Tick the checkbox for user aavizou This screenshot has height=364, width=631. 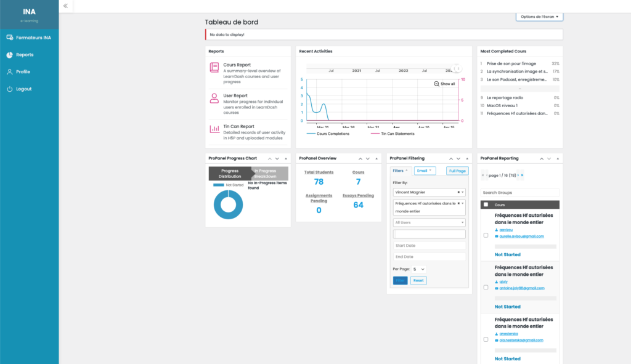pyautogui.click(x=486, y=235)
